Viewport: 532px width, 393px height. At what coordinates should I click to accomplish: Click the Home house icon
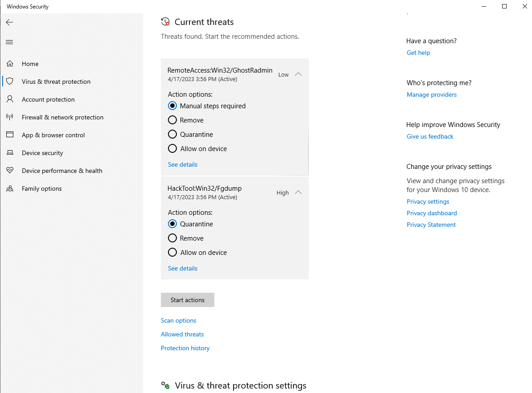[10, 64]
